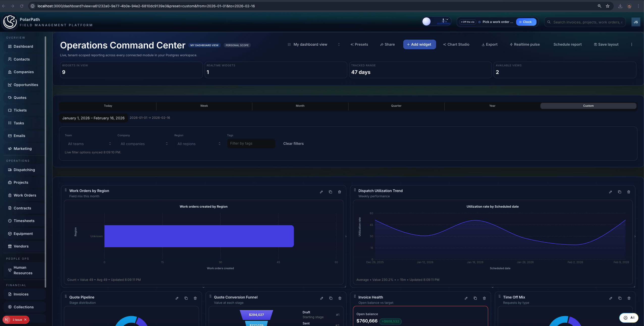The image size is (644, 326).
Task: Open the All teams dropdown
Action: pos(89,144)
